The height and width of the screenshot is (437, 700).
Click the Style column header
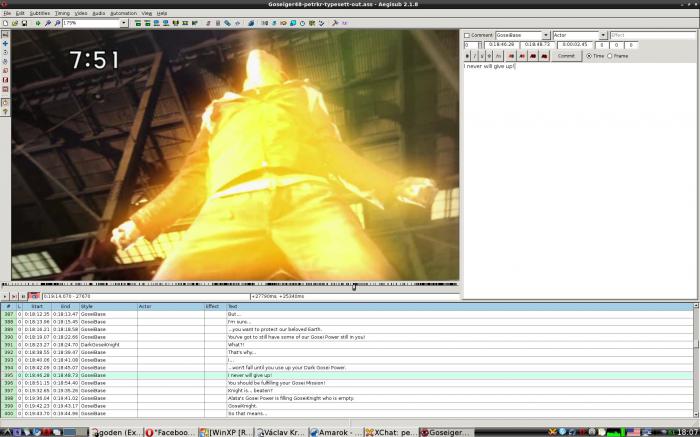tap(108, 307)
